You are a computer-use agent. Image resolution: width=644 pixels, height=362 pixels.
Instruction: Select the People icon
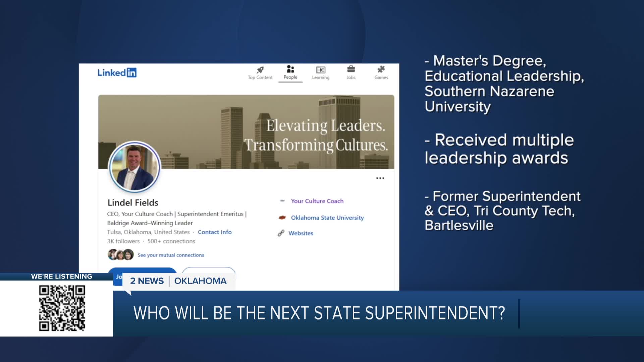tap(290, 69)
